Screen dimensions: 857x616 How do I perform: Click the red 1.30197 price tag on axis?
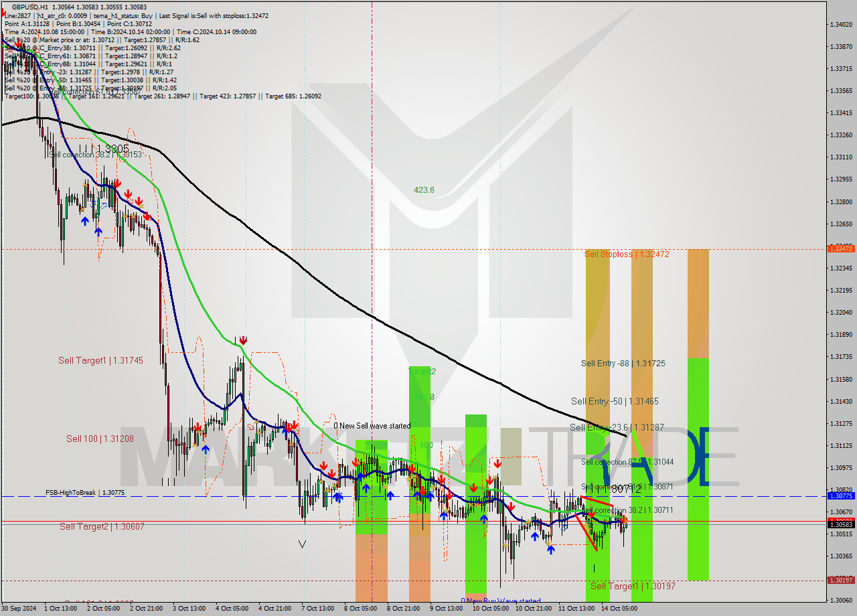click(x=841, y=581)
